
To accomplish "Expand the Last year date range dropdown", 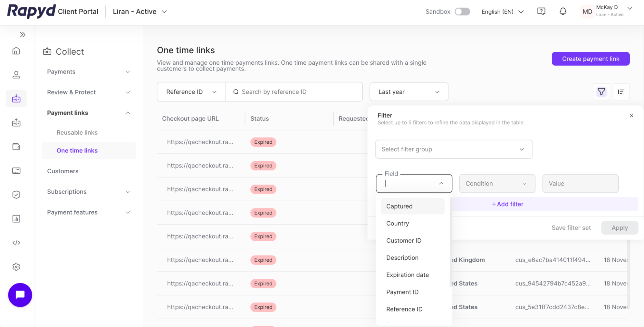I will pos(409,91).
